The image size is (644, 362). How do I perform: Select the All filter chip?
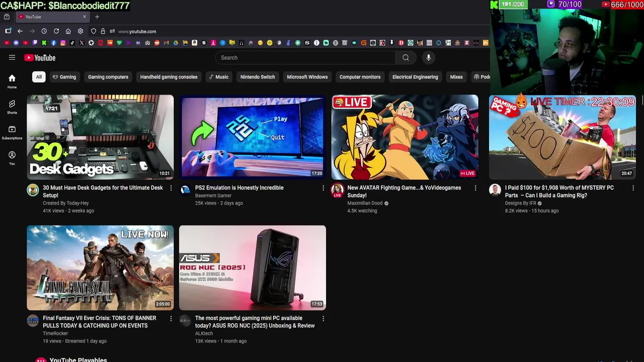click(x=39, y=77)
